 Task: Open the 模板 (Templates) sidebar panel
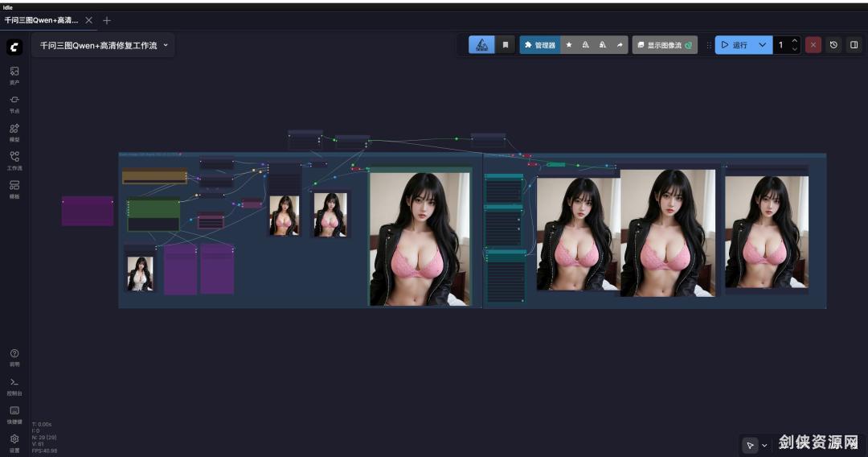coord(14,188)
